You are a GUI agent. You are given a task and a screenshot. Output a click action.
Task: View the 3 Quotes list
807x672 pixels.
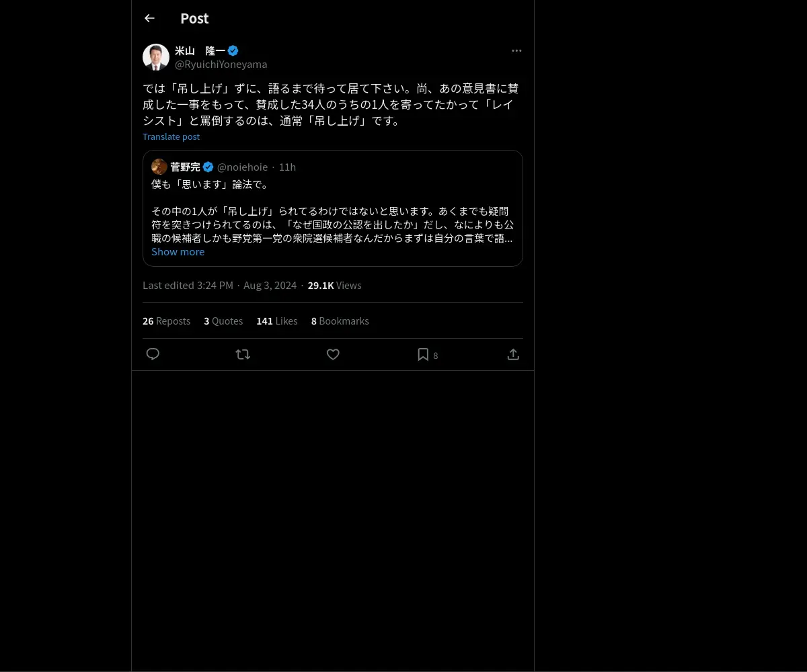tap(223, 321)
